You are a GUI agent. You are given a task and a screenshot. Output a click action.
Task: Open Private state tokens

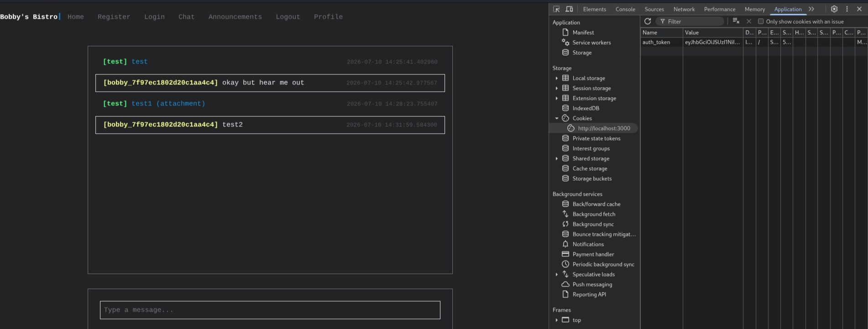click(x=596, y=138)
